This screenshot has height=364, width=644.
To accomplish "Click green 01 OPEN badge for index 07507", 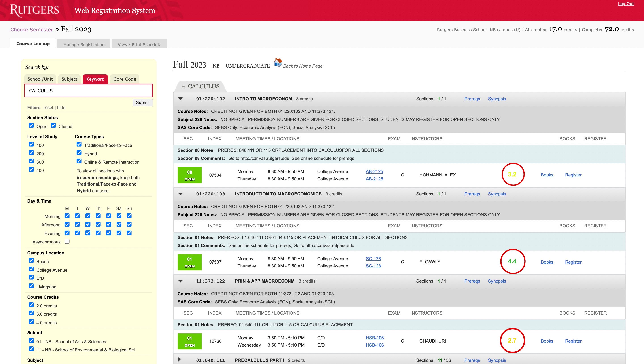I will point(189,262).
